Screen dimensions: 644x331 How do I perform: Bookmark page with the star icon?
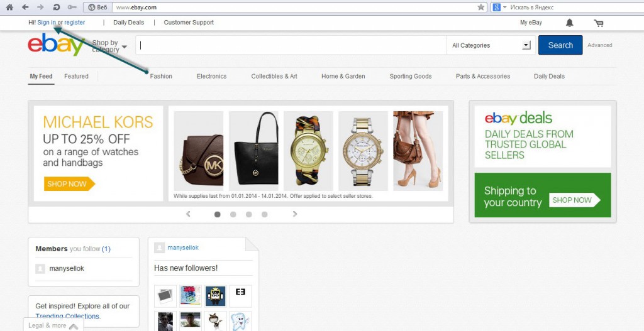[481, 7]
